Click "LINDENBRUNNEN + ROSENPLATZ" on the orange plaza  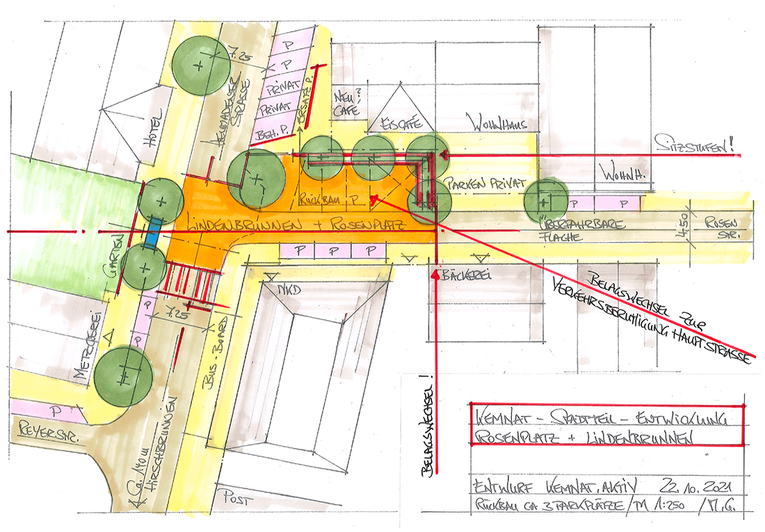point(298,225)
